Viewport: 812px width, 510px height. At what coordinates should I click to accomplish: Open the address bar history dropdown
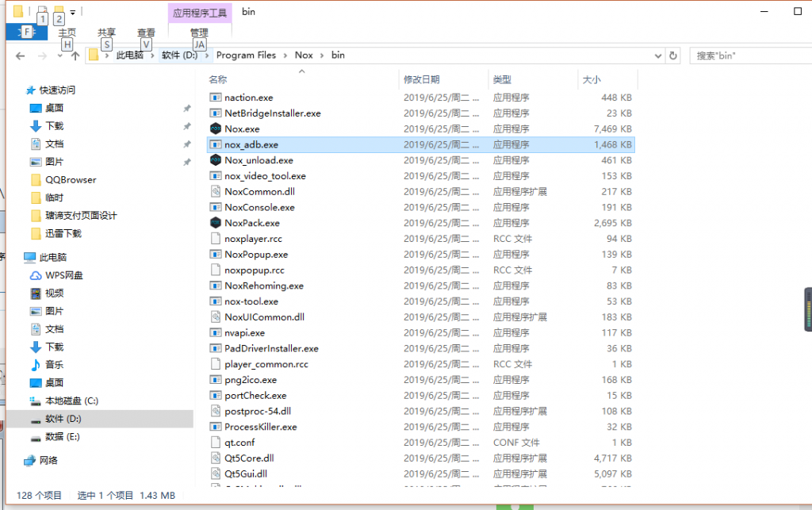657,56
